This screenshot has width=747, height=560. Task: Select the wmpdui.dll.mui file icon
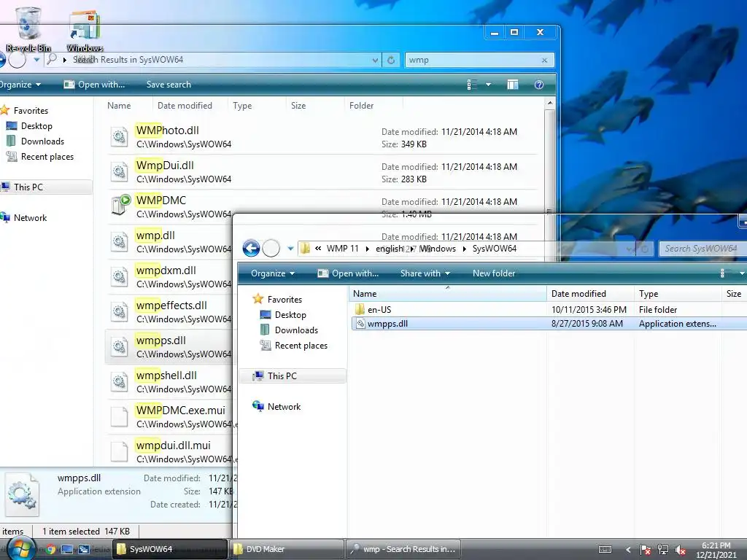[119, 452]
